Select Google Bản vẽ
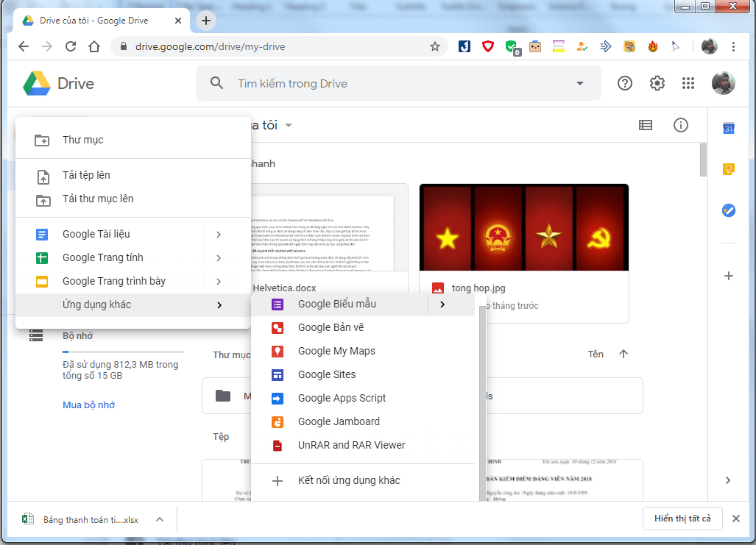Screen dimensions: 756x545 pos(363,328)
